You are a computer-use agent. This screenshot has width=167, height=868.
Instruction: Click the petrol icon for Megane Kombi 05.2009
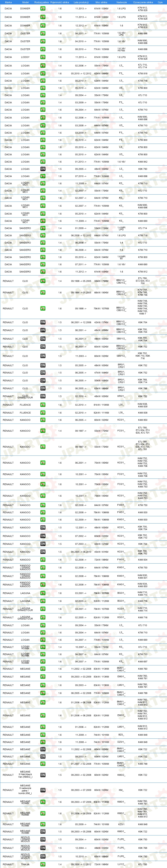pyautogui.click(x=42, y=825)
